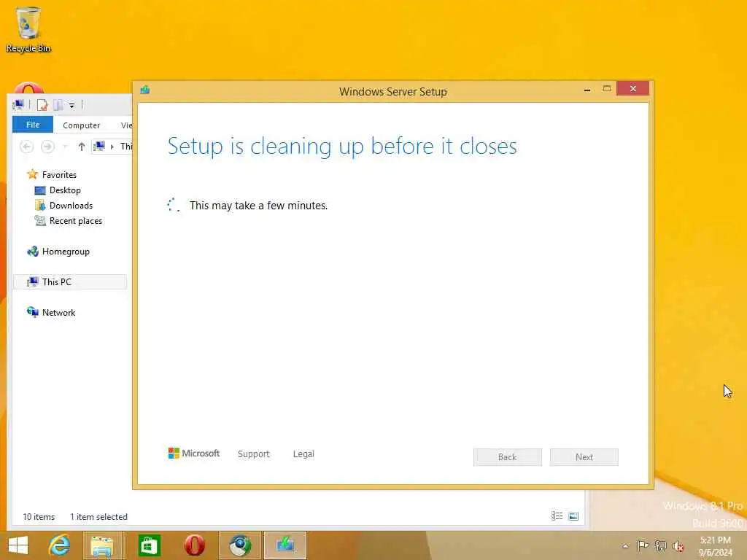
Task: Select Downloads in the navigation pane
Action: tap(71, 205)
